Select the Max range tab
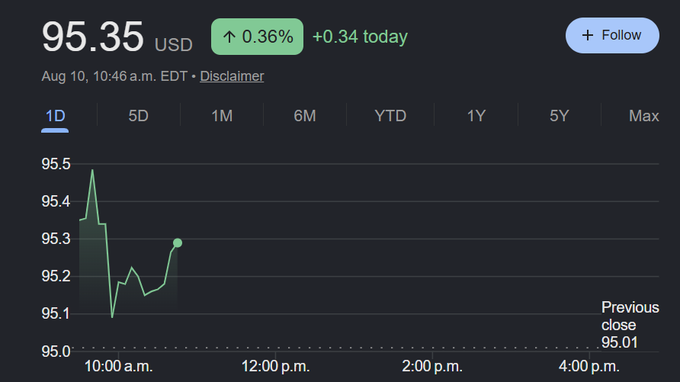 coord(644,116)
